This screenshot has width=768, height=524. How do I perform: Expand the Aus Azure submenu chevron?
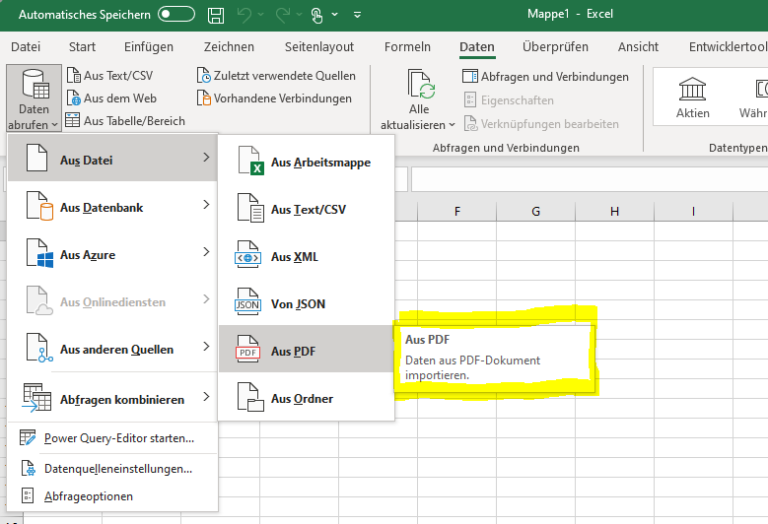206,252
